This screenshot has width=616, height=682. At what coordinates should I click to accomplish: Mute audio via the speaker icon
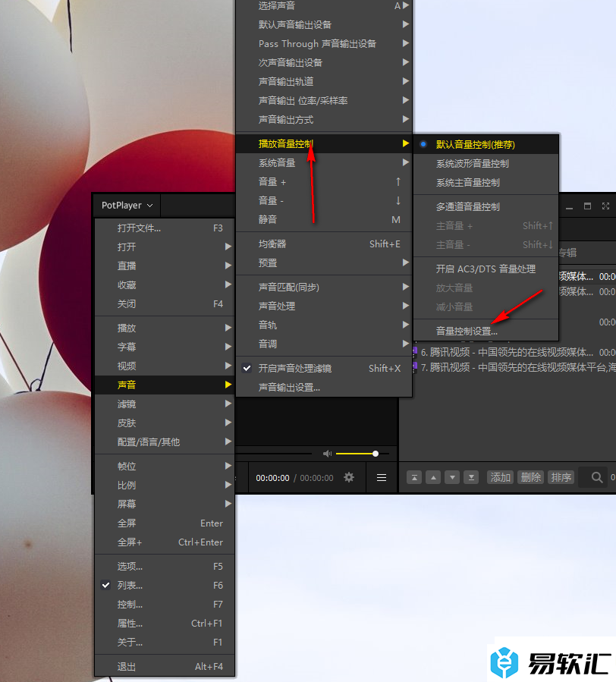(327, 454)
